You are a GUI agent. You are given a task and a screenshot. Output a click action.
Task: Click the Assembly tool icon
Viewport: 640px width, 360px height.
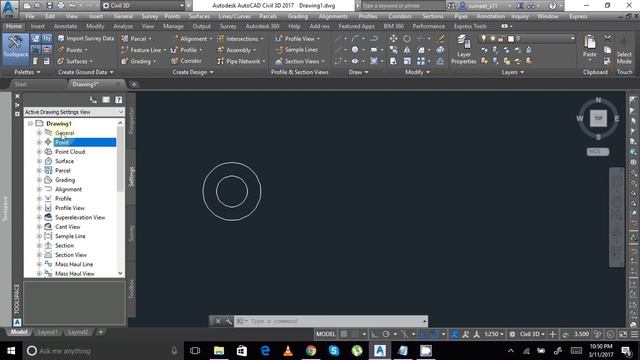(220, 50)
